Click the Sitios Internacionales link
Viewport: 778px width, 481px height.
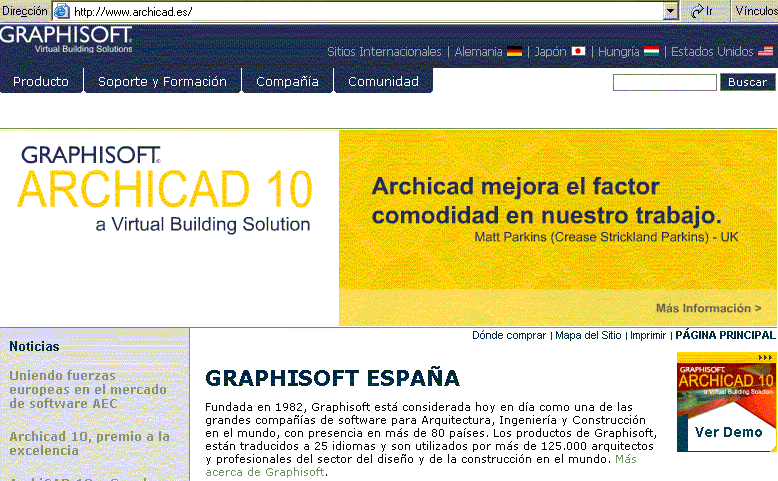384,52
